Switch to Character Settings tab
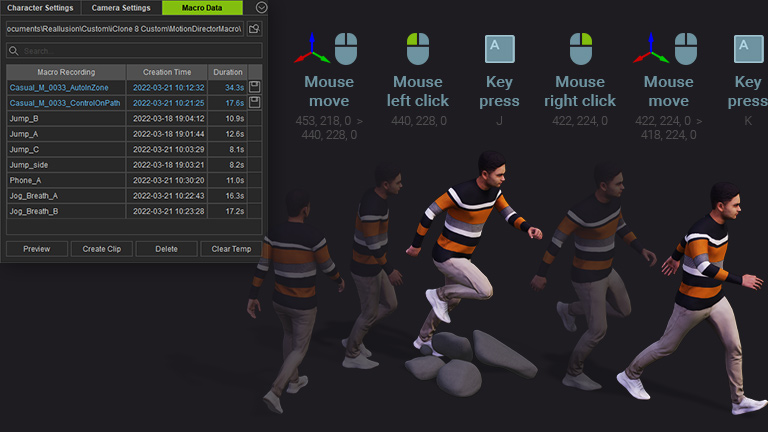The width and height of the screenshot is (768, 432). coord(40,8)
